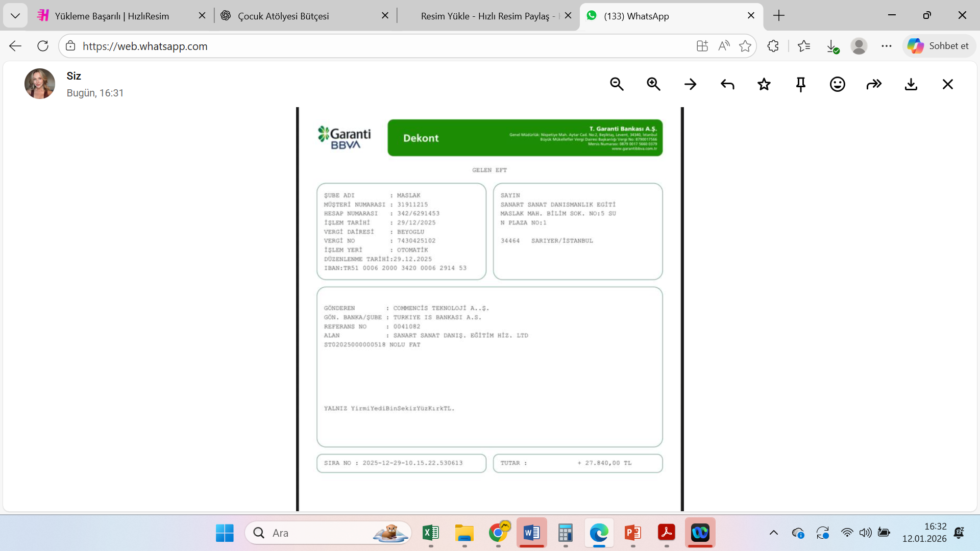Image resolution: width=980 pixels, height=551 pixels.
Task: Open cloud sync tray icon
Action: coord(798,533)
